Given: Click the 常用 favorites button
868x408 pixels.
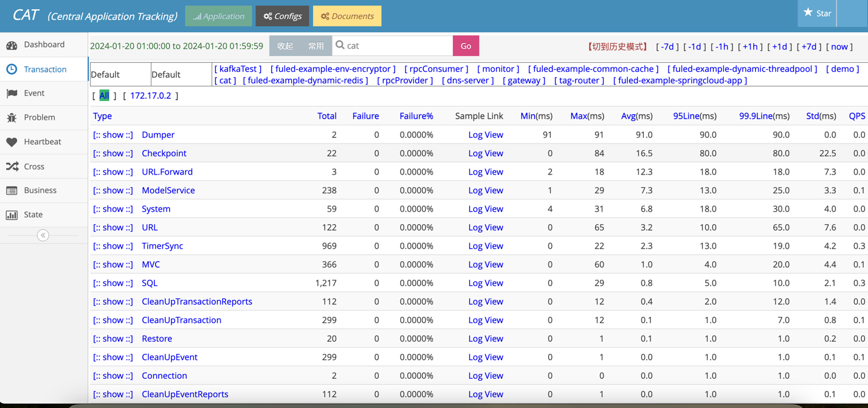Looking at the screenshot, I should tap(316, 46).
